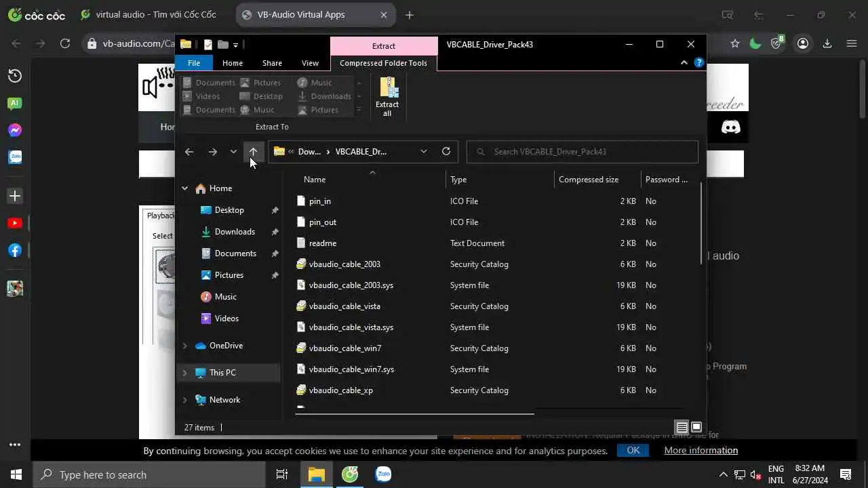The image size is (868, 488).
Task: Open the File ribbon tab
Action: 194,63
